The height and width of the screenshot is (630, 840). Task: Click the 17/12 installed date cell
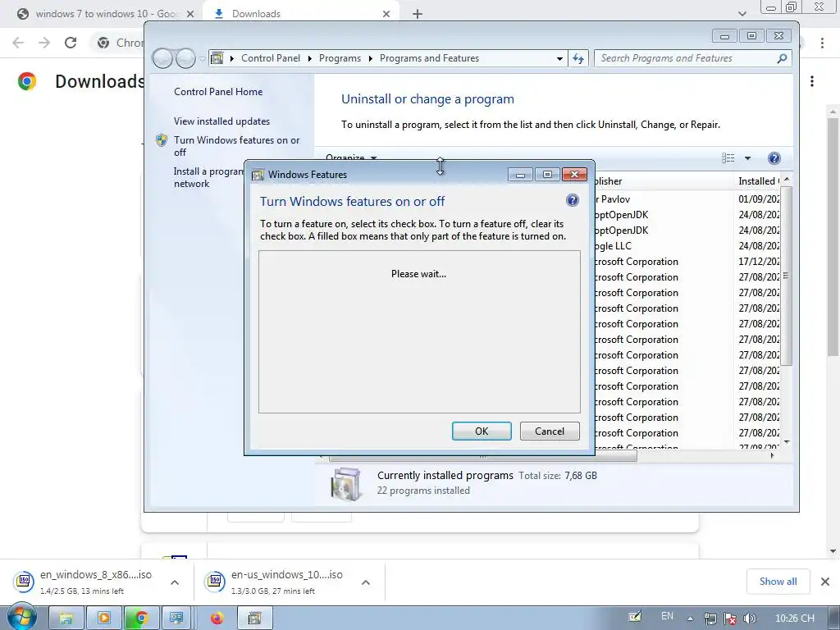[x=759, y=262]
